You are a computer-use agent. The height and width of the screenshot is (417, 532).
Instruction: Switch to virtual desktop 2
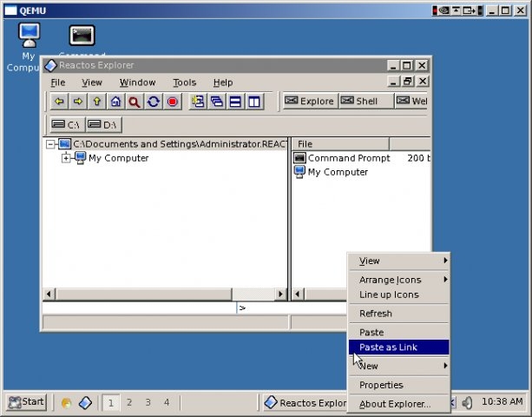[x=129, y=403]
